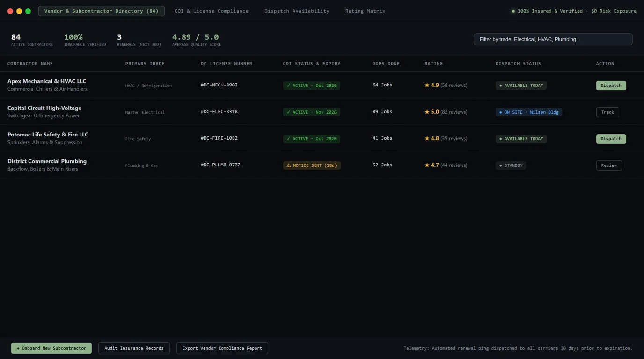The height and width of the screenshot is (359, 644).
Task: Select Apex Mechanical & HVAC LLC name
Action: 47,81
